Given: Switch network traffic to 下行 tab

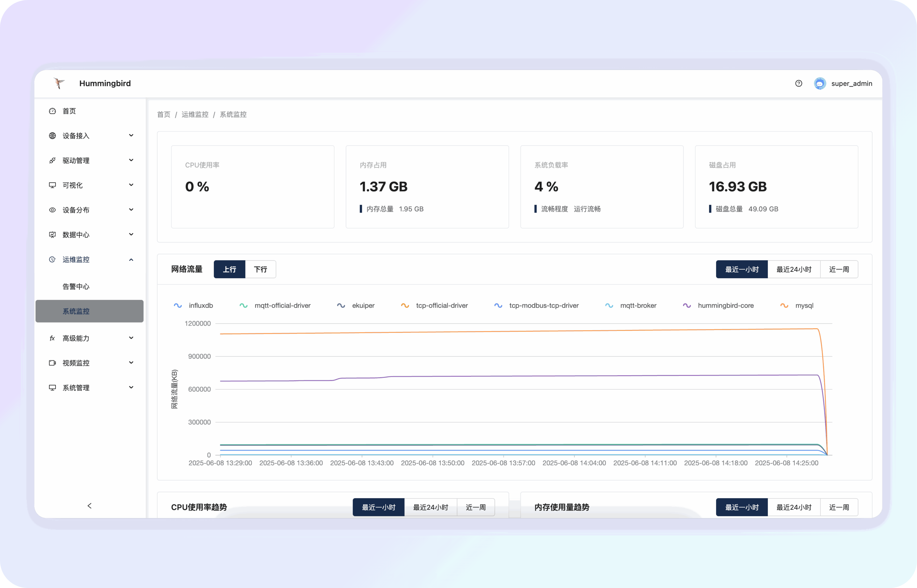Looking at the screenshot, I should (x=260, y=269).
